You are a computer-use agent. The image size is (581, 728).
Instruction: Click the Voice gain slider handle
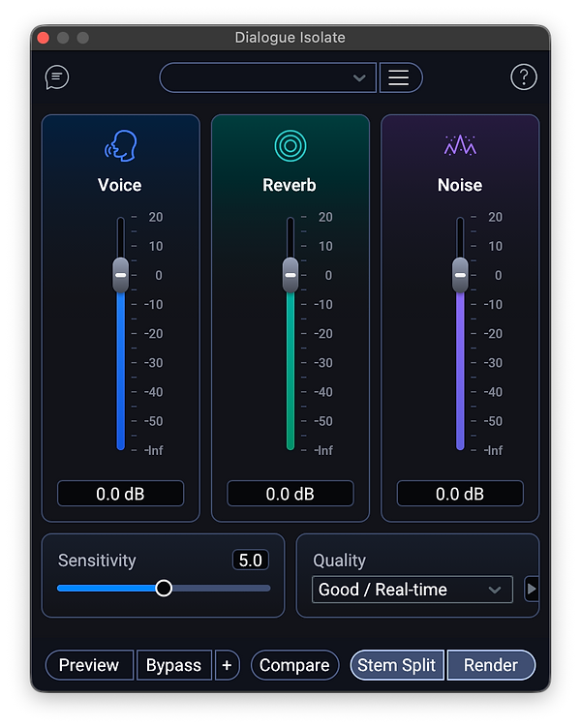pos(121,275)
